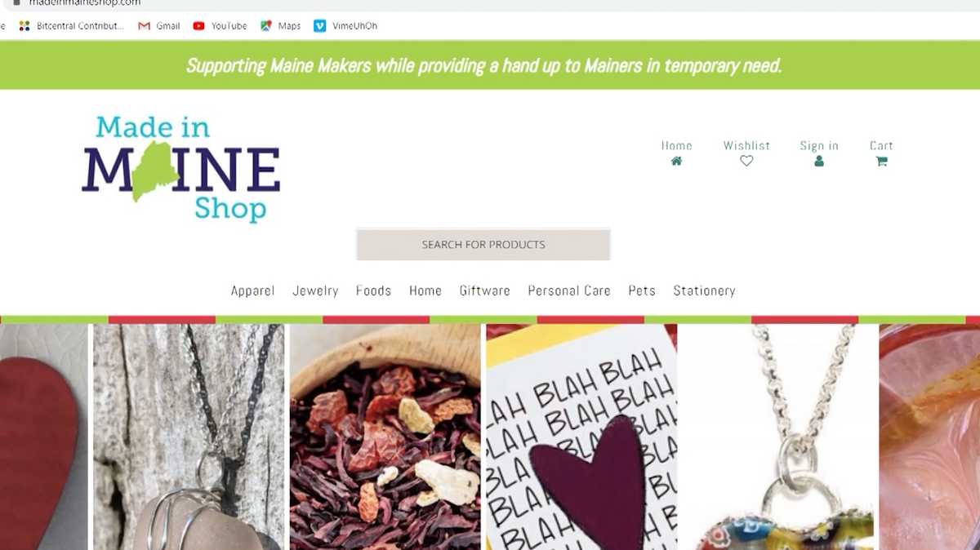
Task: View the dried hibiscus tea product image
Action: [x=385, y=437]
